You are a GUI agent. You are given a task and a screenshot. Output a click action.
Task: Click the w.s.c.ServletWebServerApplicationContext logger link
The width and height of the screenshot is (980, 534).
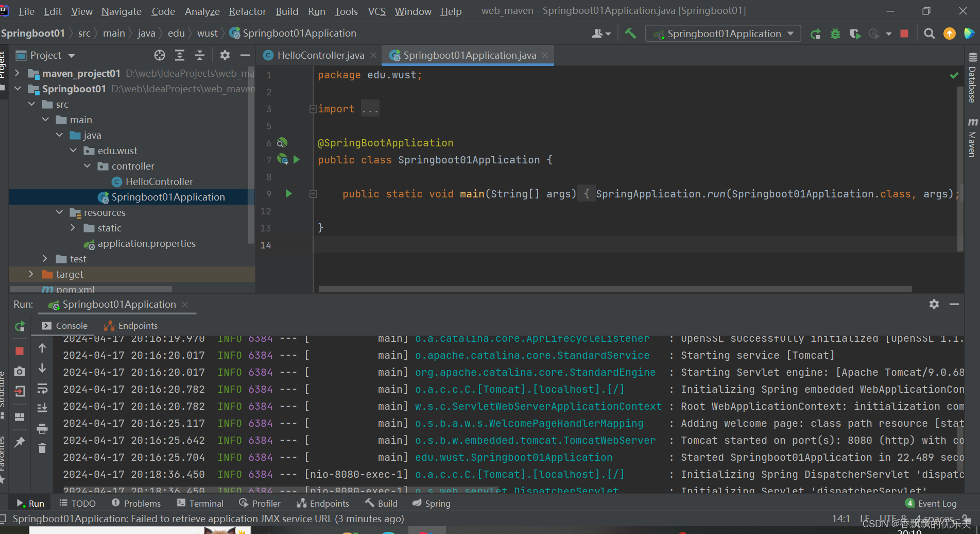click(538, 406)
